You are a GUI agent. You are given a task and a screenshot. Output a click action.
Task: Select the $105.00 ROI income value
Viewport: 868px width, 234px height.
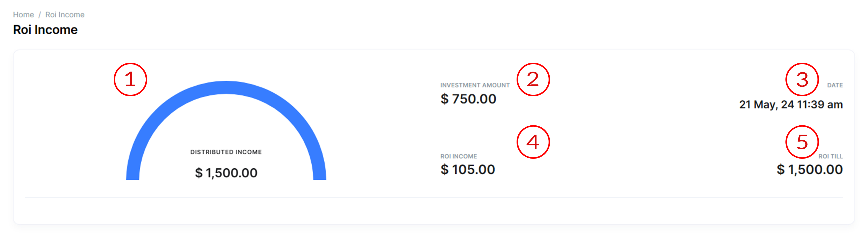pos(467,169)
